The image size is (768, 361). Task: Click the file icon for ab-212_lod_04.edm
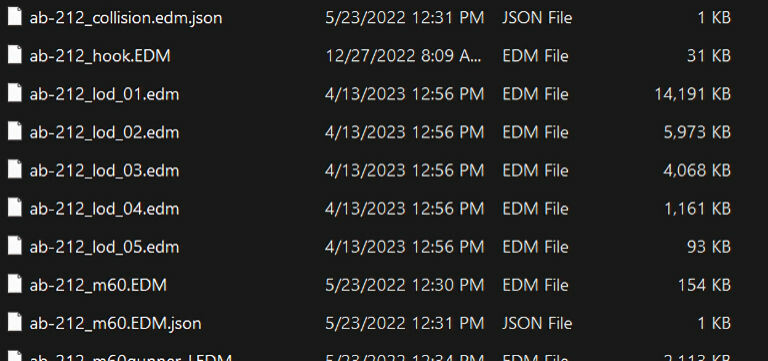[15, 208]
